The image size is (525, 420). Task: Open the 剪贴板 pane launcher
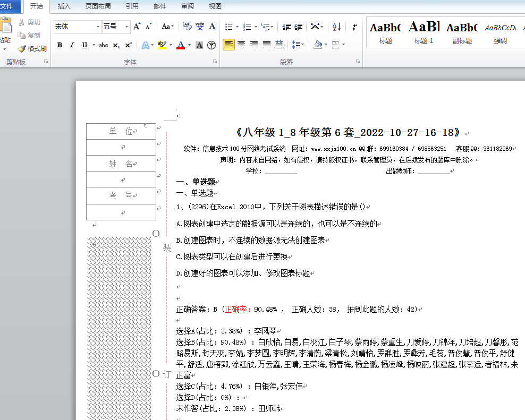(46, 62)
